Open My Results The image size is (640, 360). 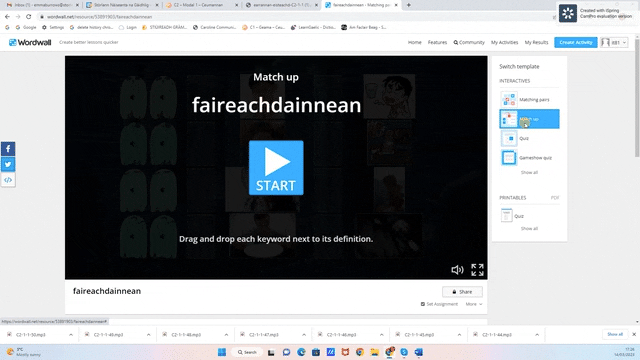pos(536,42)
